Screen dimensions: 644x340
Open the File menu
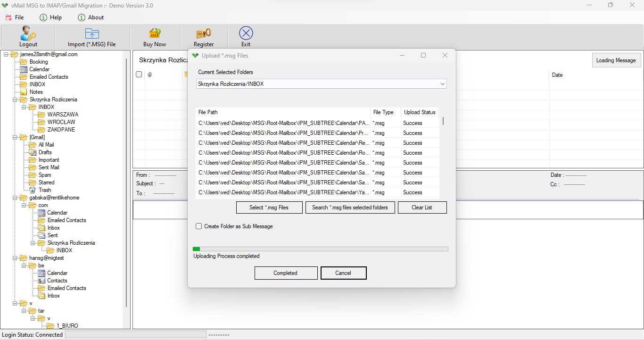[14, 17]
